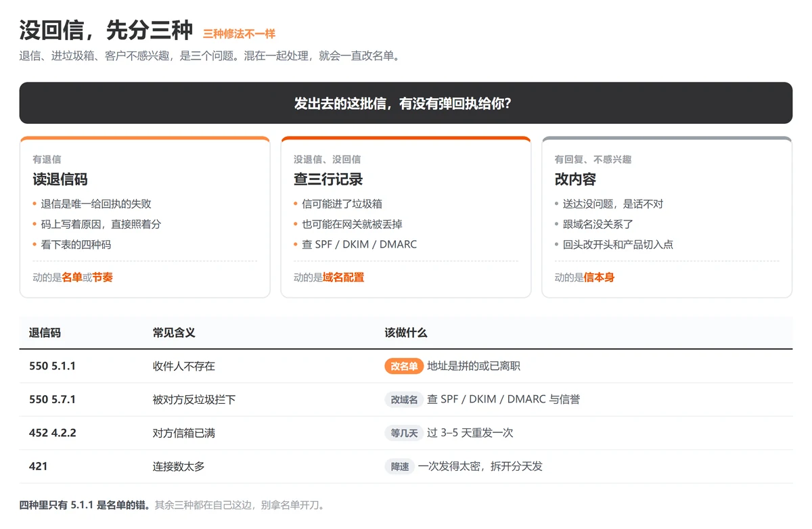The width and height of the screenshot is (812, 529).
Task: Click the intro paragraph starting 退信、进垃圾箱
Action: click(x=210, y=56)
